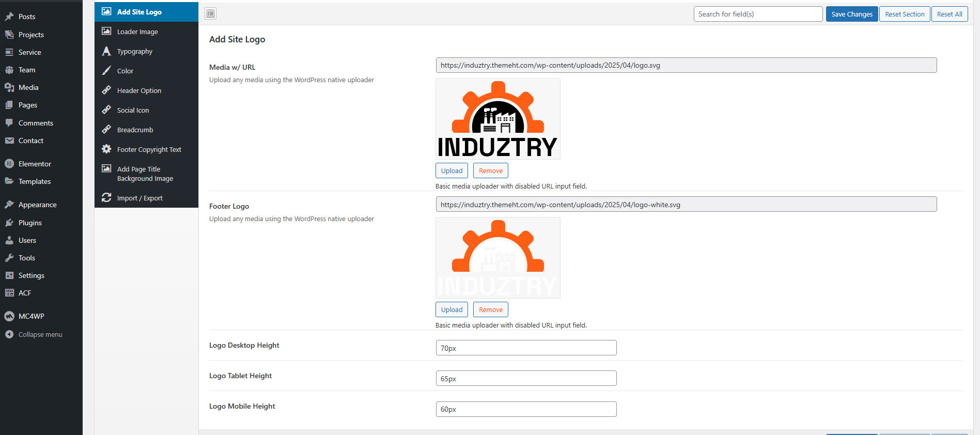Collapse the admin menu

40,334
